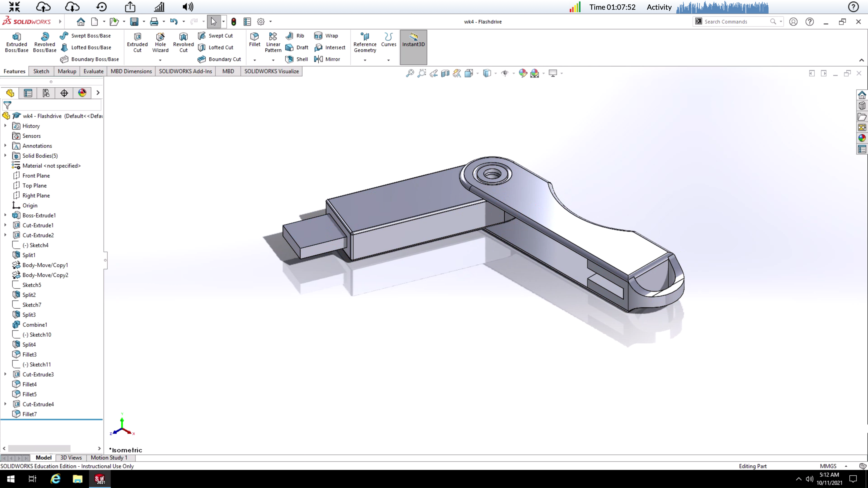Open the Shell feature tool

coord(297,59)
